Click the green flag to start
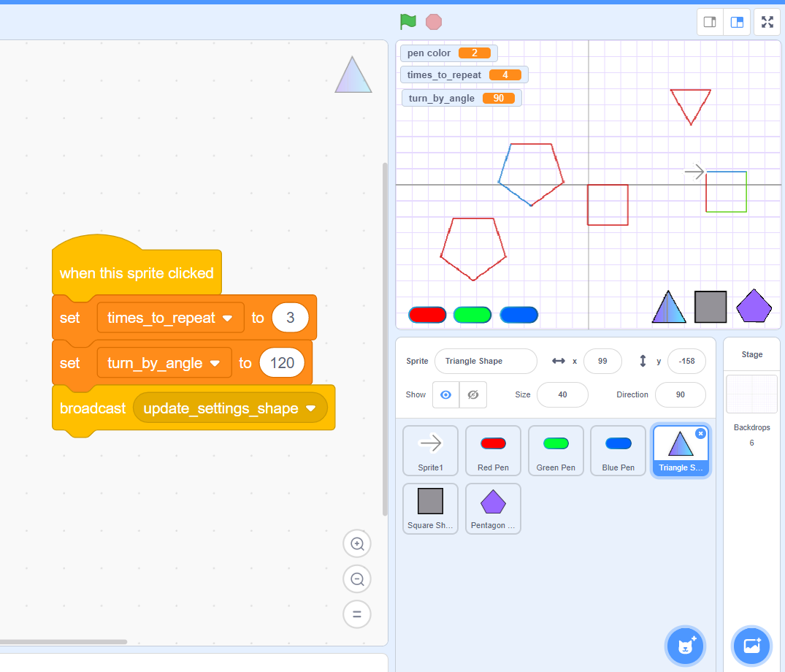This screenshot has height=672, width=785. click(408, 21)
